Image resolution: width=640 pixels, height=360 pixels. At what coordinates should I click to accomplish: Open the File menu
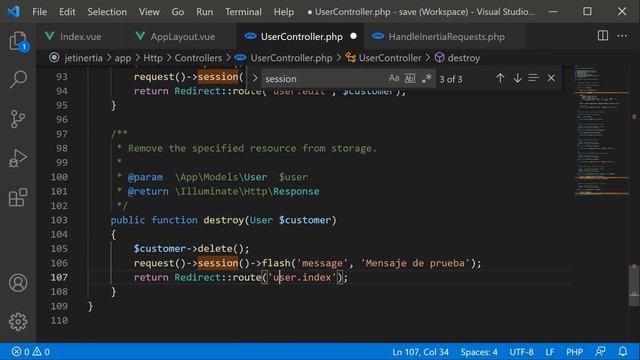click(x=40, y=12)
